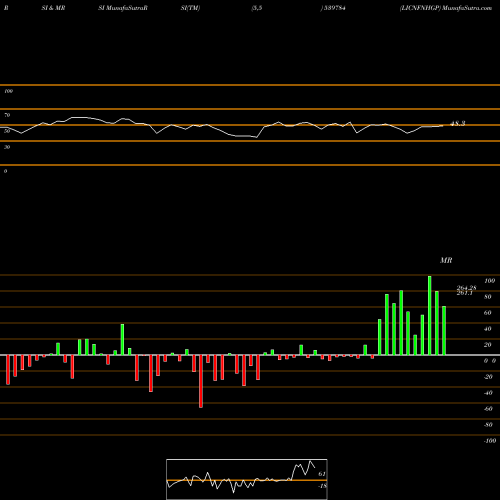This screenshot has height=500, width=500.
Task: Click the white RSI line's lowest dip
Action: (256, 137)
